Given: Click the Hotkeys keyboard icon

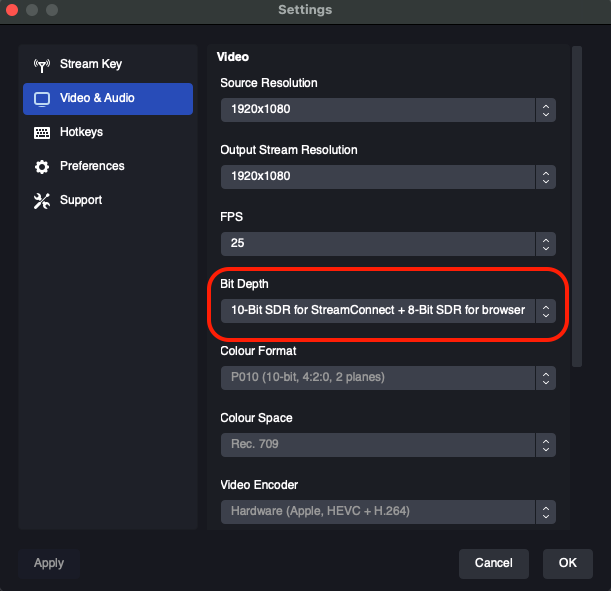Looking at the screenshot, I should click(x=42, y=133).
